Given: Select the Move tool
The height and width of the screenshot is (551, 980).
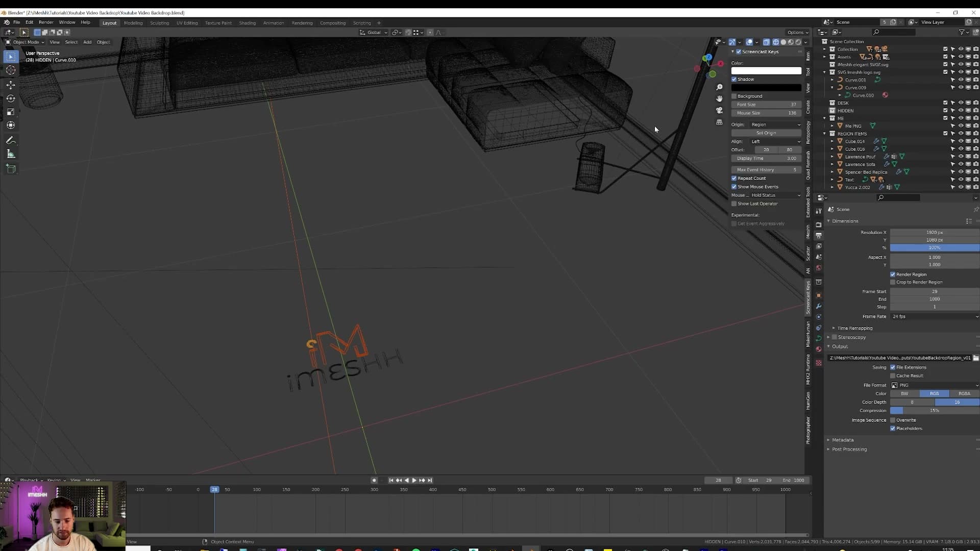Looking at the screenshot, I should [x=11, y=85].
